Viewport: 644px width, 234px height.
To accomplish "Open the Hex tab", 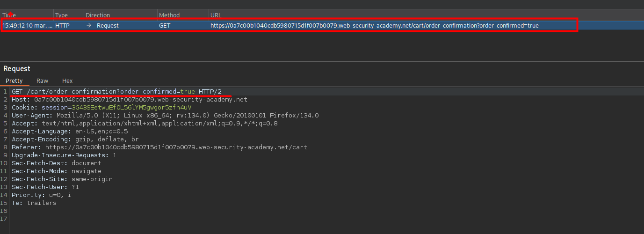I will (x=67, y=81).
